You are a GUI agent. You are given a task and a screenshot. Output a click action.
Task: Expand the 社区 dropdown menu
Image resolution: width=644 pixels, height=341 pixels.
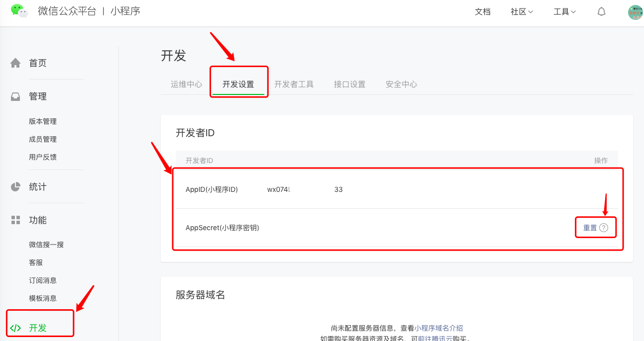pyautogui.click(x=522, y=11)
